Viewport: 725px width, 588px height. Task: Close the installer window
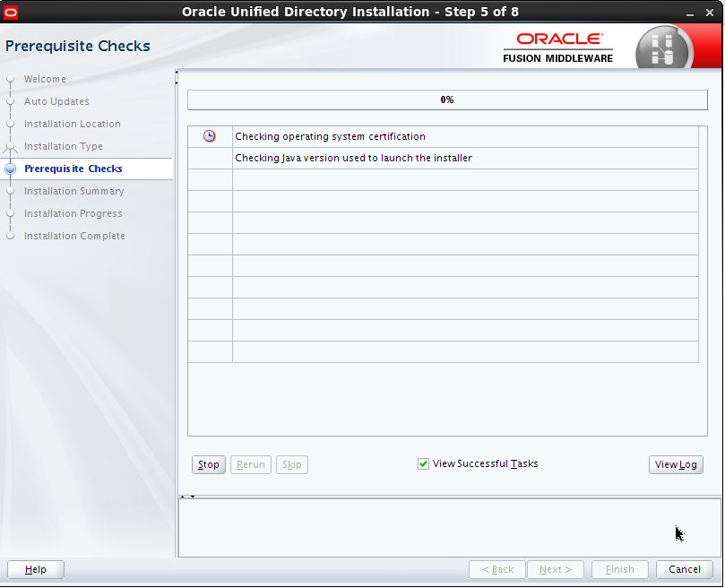coord(710,13)
